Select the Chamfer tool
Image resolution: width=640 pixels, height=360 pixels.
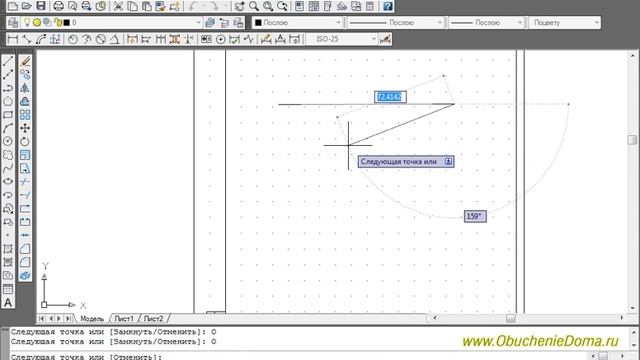[x=25, y=249]
